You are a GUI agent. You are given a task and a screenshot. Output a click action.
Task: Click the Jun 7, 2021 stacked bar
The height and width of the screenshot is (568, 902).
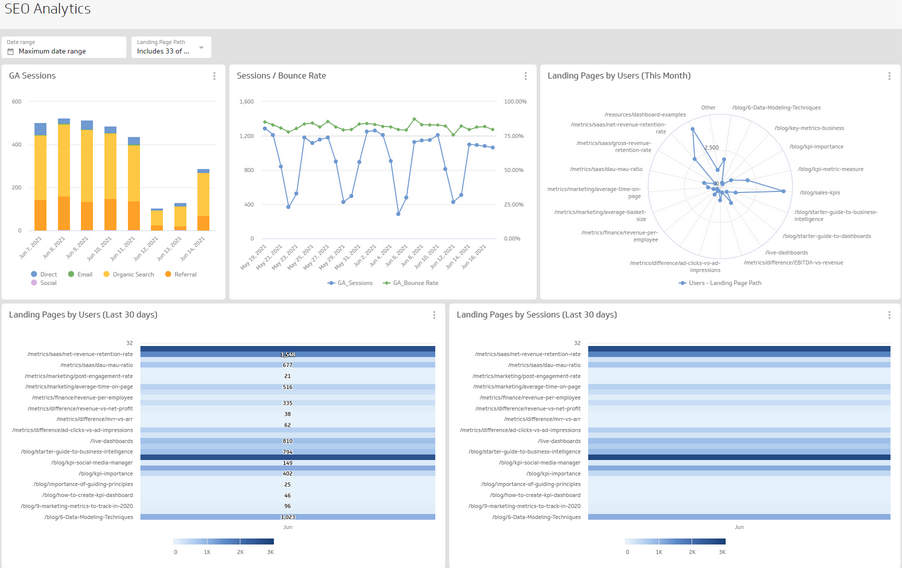40,177
